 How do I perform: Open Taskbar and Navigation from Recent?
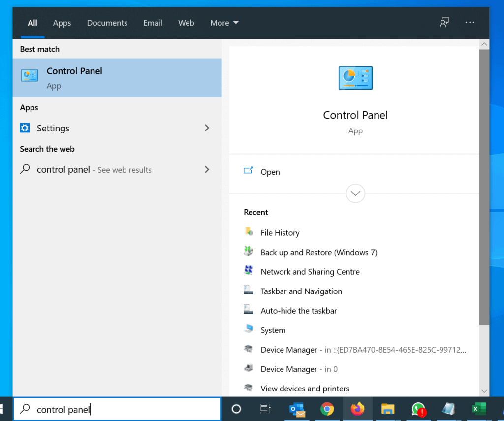[x=301, y=291]
